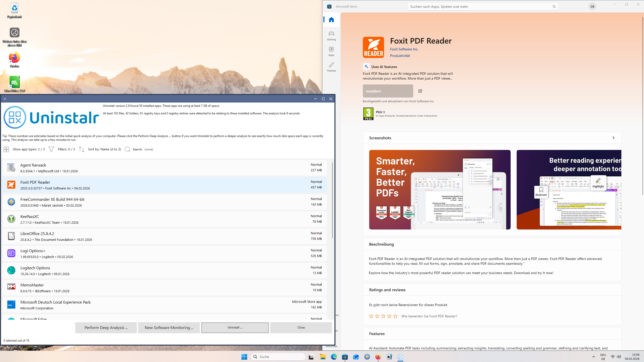
Task: Open Sort by: Name (A to Z) options
Action: pos(104,149)
